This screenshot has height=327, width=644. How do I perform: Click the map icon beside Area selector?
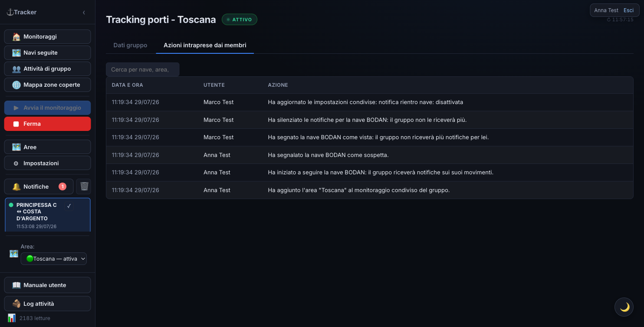(x=13, y=254)
